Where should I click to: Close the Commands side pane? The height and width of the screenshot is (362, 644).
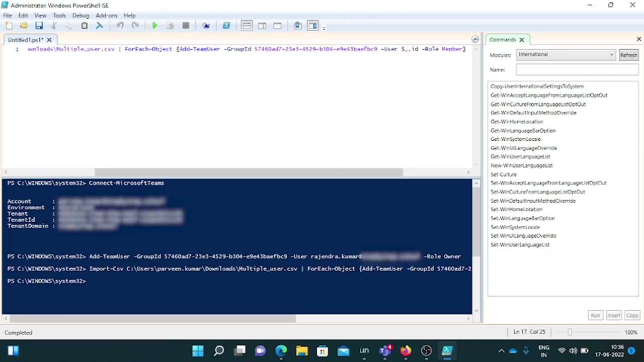point(639,39)
